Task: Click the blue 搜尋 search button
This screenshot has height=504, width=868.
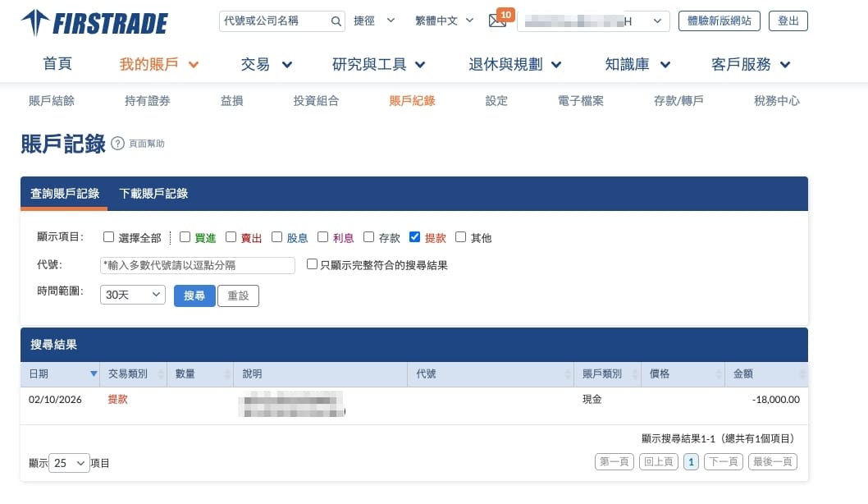Action: 194,296
